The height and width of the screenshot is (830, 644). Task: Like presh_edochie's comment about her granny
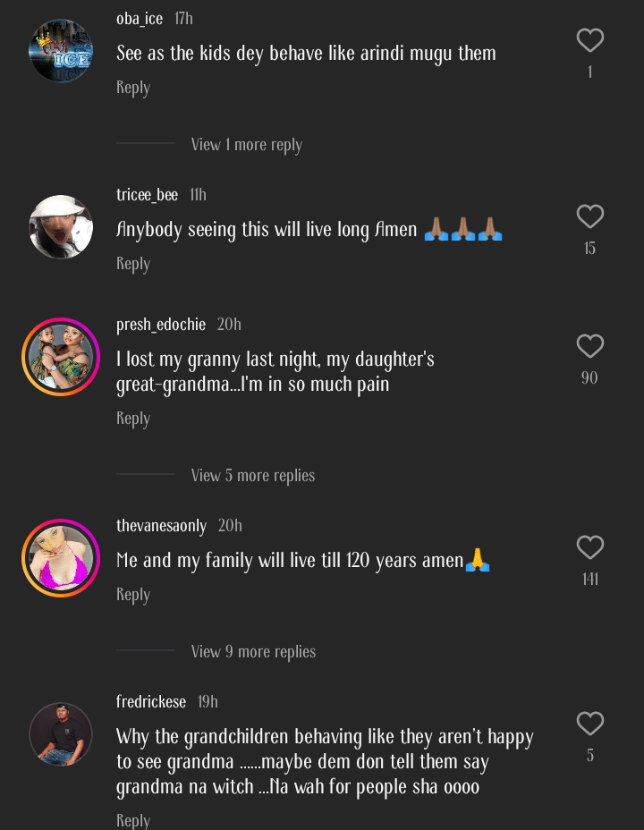589,346
